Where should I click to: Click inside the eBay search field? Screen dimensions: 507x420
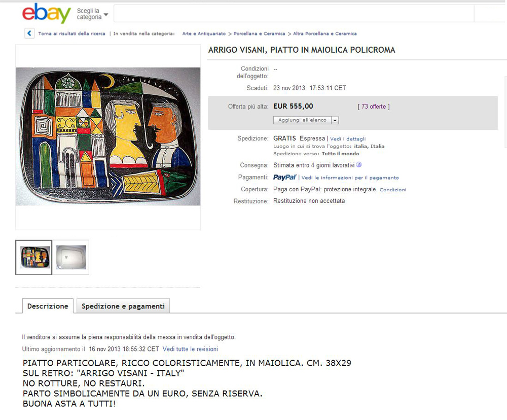pyautogui.click(x=294, y=14)
